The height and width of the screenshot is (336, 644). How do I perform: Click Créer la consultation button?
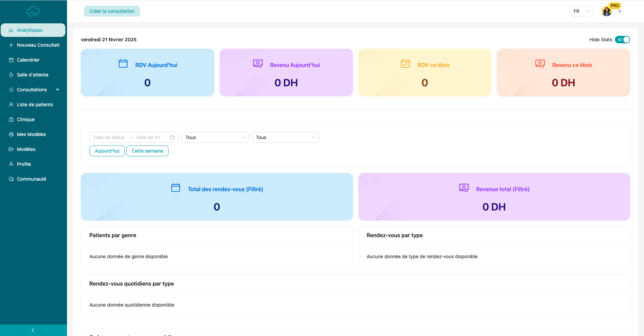(x=112, y=11)
